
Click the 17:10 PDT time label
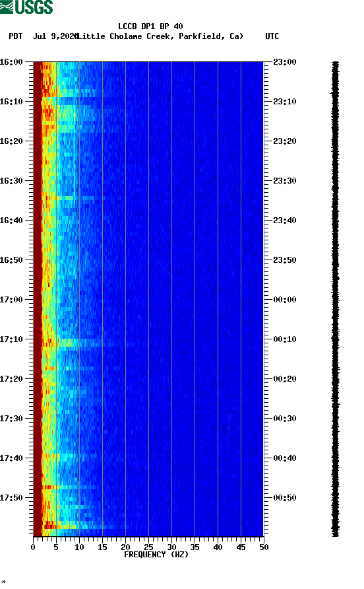point(11,339)
